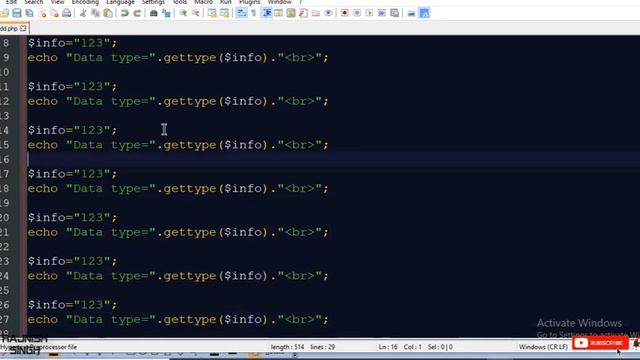640x360 pixels.
Task: Click the $info="123"; code on line 8
Action: pos(72,43)
